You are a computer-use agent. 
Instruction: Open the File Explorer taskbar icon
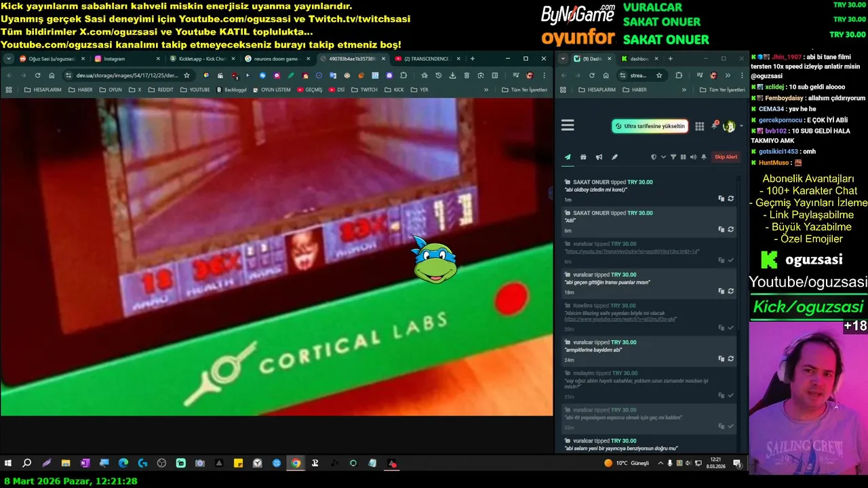pos(66,464)
